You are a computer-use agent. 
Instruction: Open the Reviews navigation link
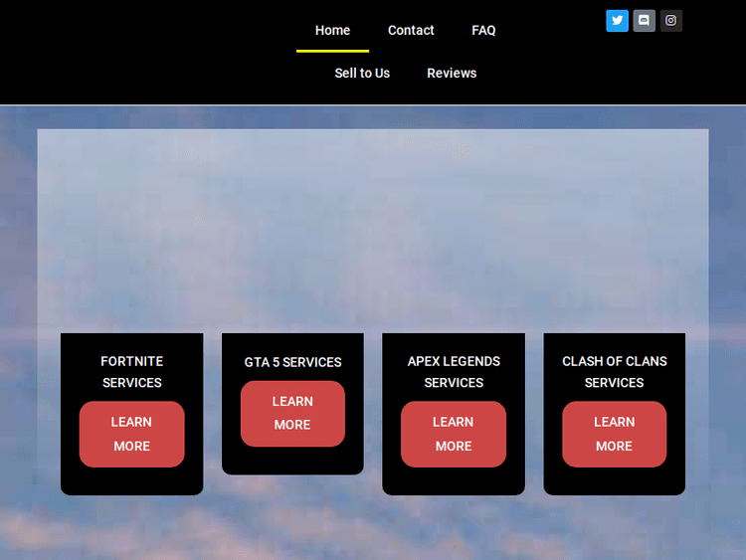(452, 74)
